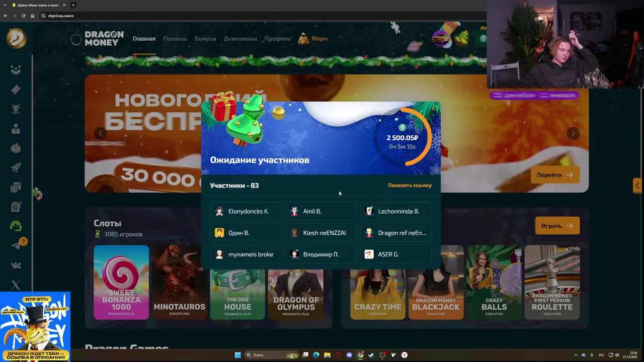Open the VK social icon

point(16,265)
